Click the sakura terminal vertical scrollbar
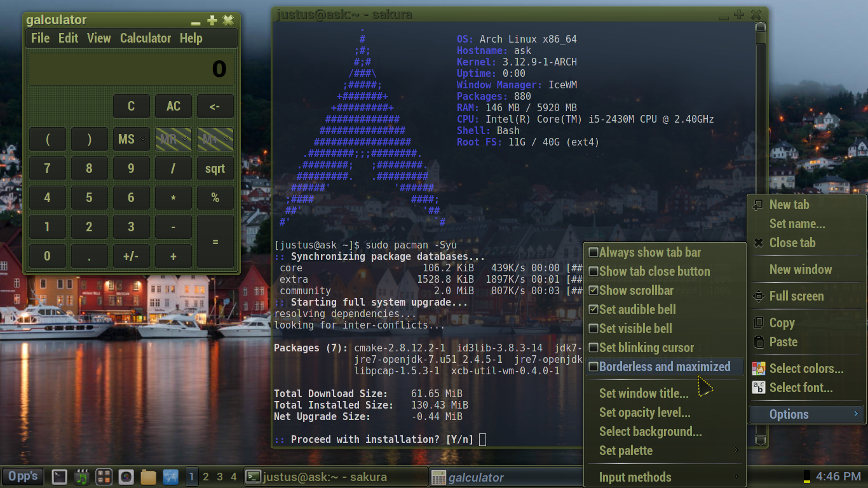The height and width of the screenshot is (488, 868). [761, 234]
